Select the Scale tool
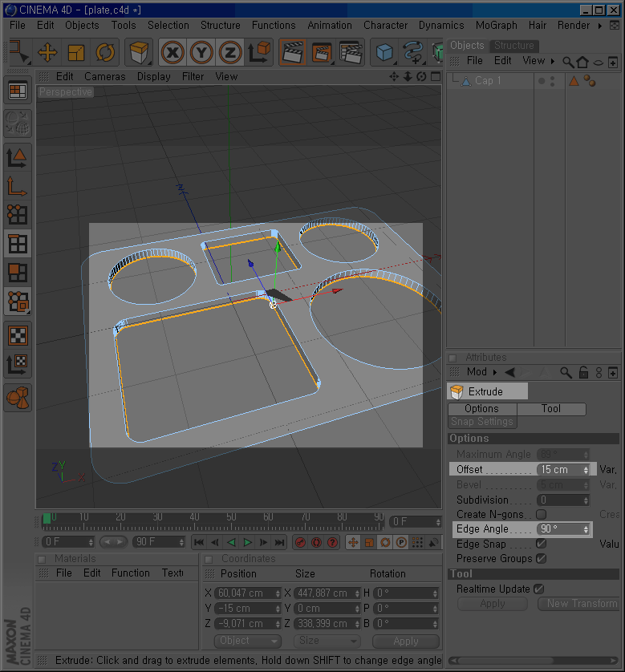Image resolution: width=625 pixels, height=672 pixels. [x=76, y=53]
